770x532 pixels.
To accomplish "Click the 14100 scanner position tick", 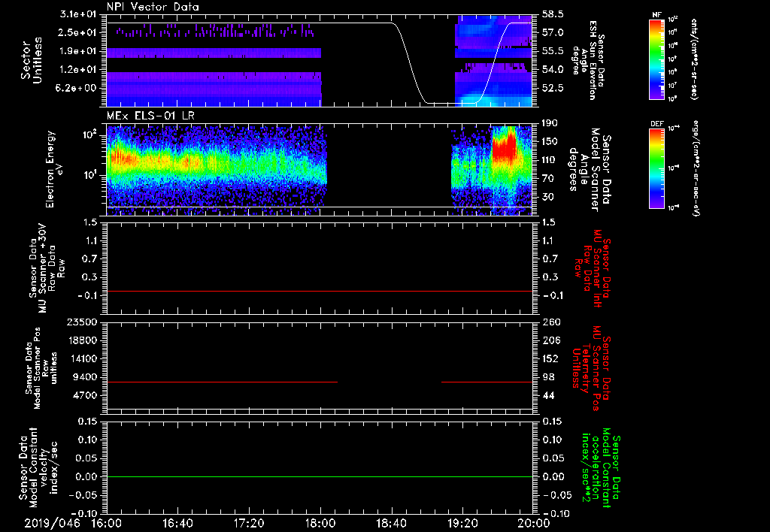I will click(83, 358).
